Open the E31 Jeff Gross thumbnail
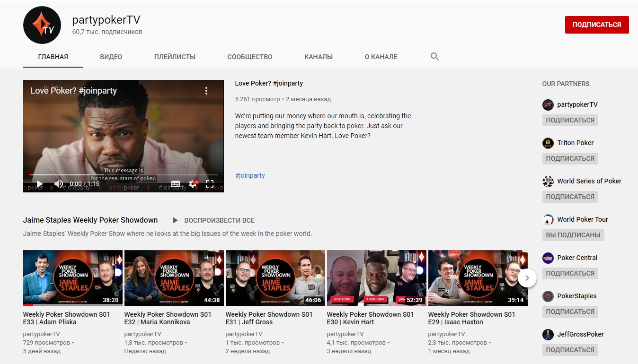The image size is (638, 364). click(x=275, y=278)
